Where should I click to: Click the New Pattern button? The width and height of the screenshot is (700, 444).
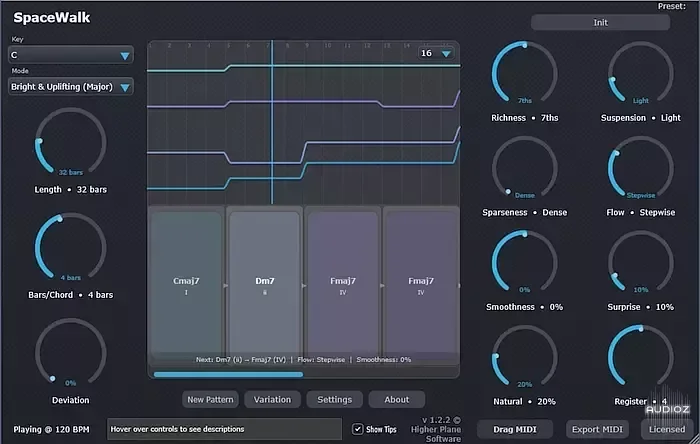point(210,399)
